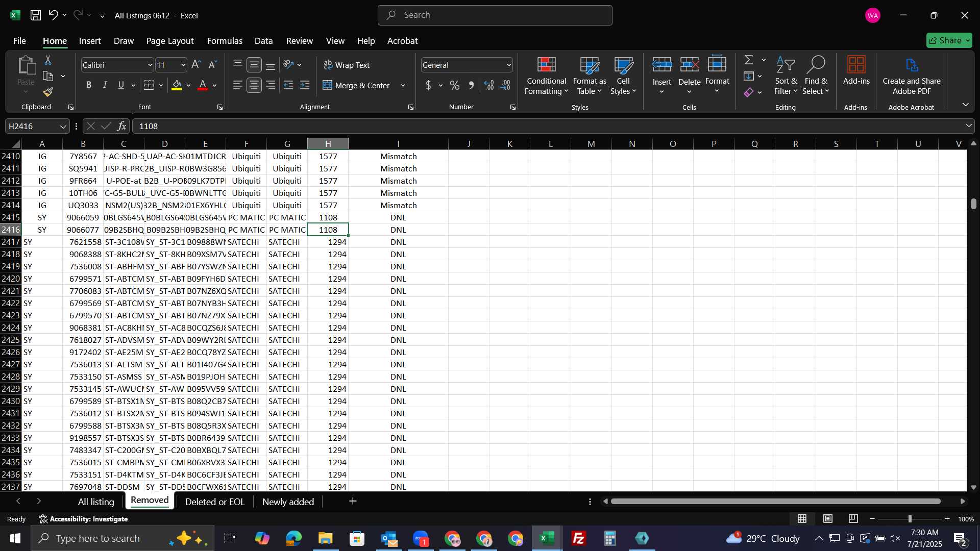Open Find & Select menu
This screenshot has width=980, height=551.
[815, 76]
